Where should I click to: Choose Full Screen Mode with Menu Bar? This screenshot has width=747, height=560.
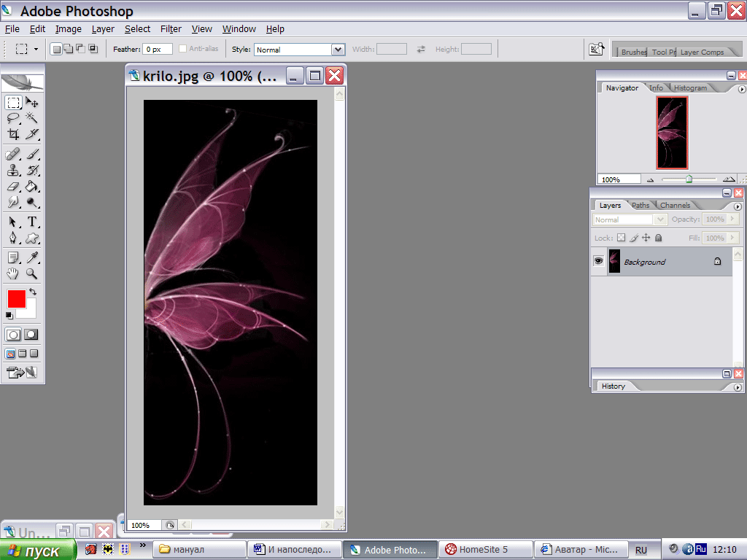(x=23, y=354)
